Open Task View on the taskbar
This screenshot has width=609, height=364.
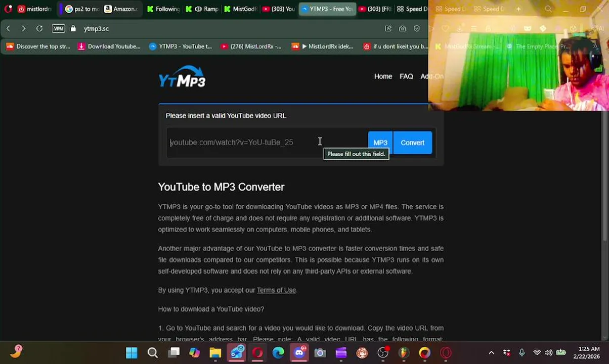click(174, 352)
